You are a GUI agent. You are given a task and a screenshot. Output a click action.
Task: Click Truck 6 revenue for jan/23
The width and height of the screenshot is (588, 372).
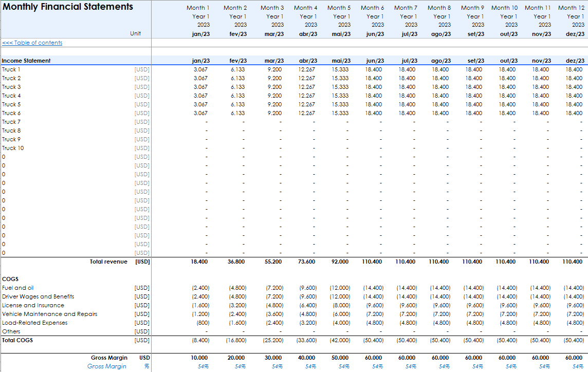[200, 113]
